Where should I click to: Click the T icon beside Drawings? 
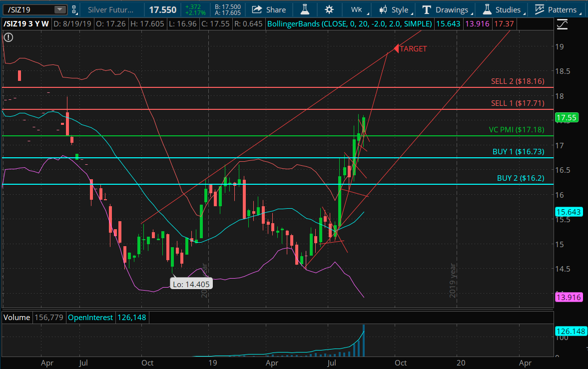426,9
